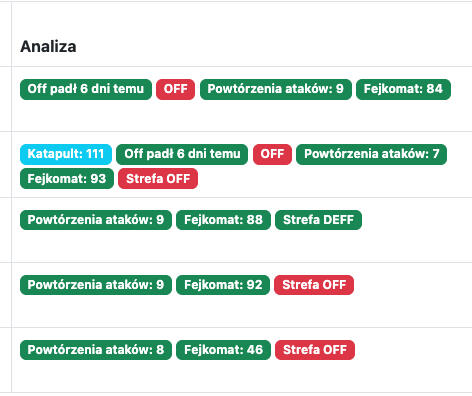Select the Fejkomat: 88 badge
Image resolution: width=472 pixels, height=396 pixels.
pos(223,220)
